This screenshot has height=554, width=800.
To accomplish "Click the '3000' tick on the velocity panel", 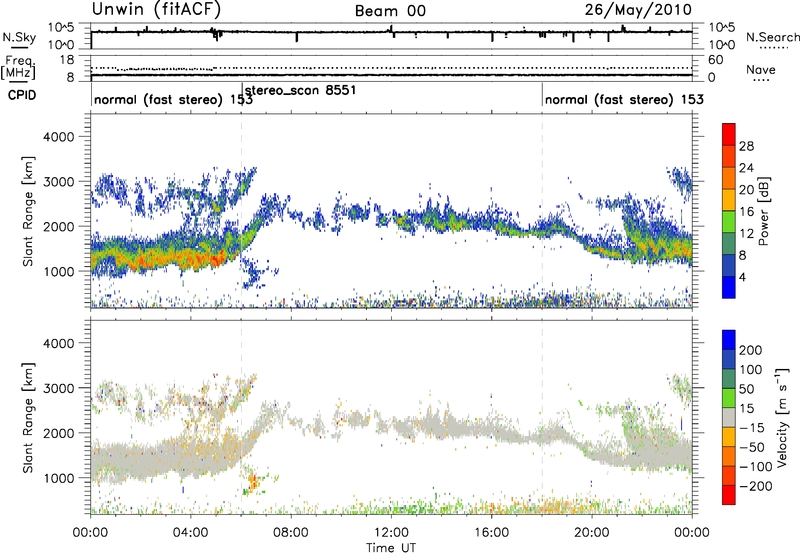I will (x=58, y=388).
